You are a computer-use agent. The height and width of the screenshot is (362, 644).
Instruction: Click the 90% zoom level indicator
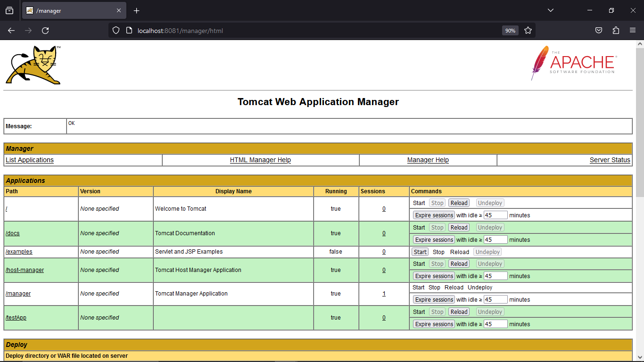(x=510, y=31)
